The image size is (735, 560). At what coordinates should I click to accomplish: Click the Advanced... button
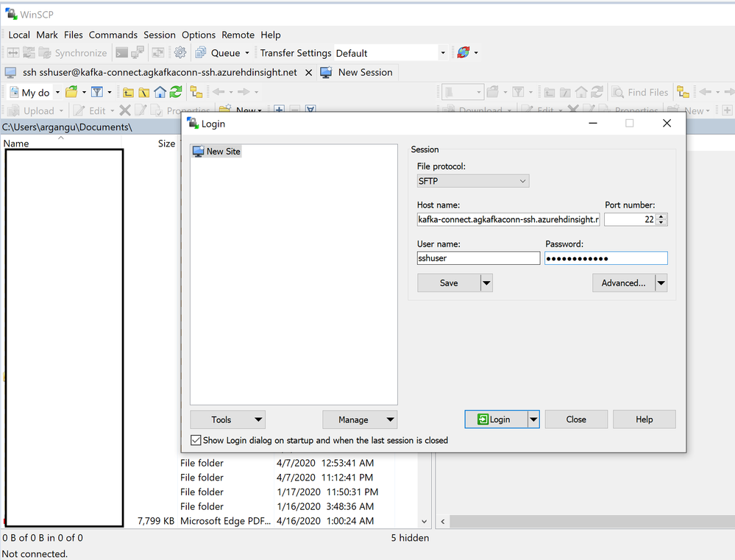[623, 283]
